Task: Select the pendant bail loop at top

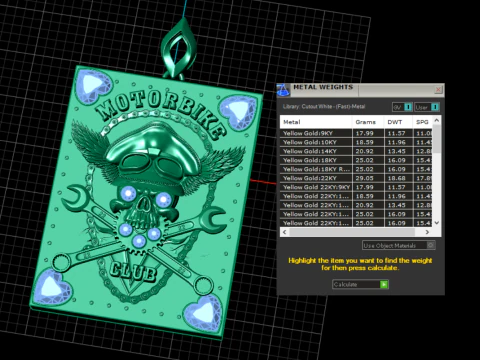Action: point(179,49)
